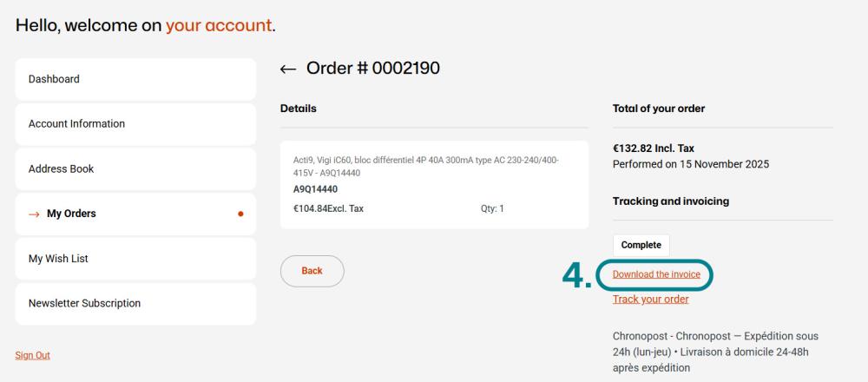
Task: Click the red dot indicator in My Orders
Action: coord(240,214)
